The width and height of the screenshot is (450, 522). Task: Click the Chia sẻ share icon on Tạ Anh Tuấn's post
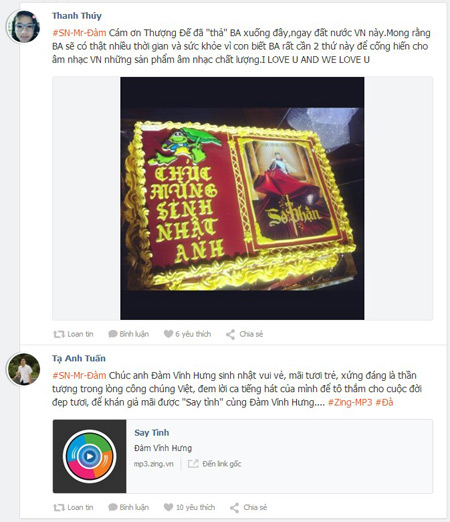[x=234, y=508]
